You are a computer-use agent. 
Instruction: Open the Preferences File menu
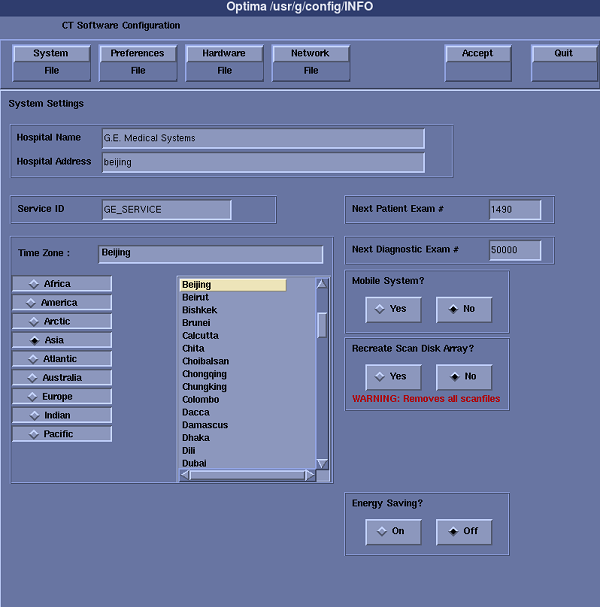click(x=138, y=62)
